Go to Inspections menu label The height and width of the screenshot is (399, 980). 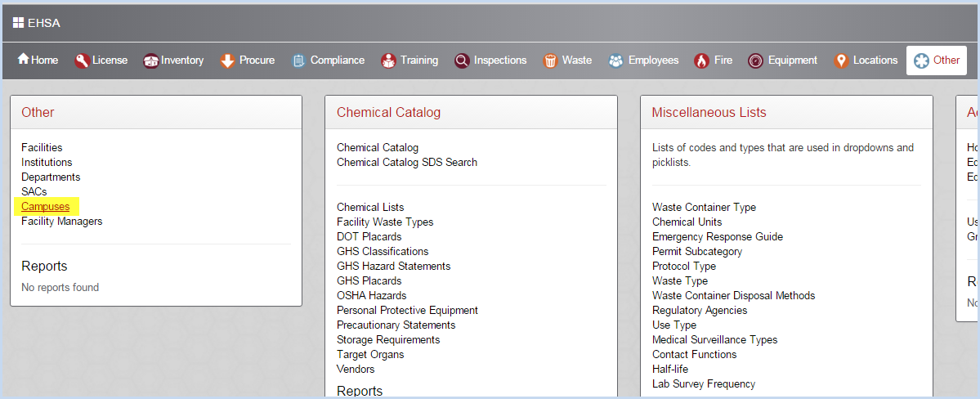[500, 60]
